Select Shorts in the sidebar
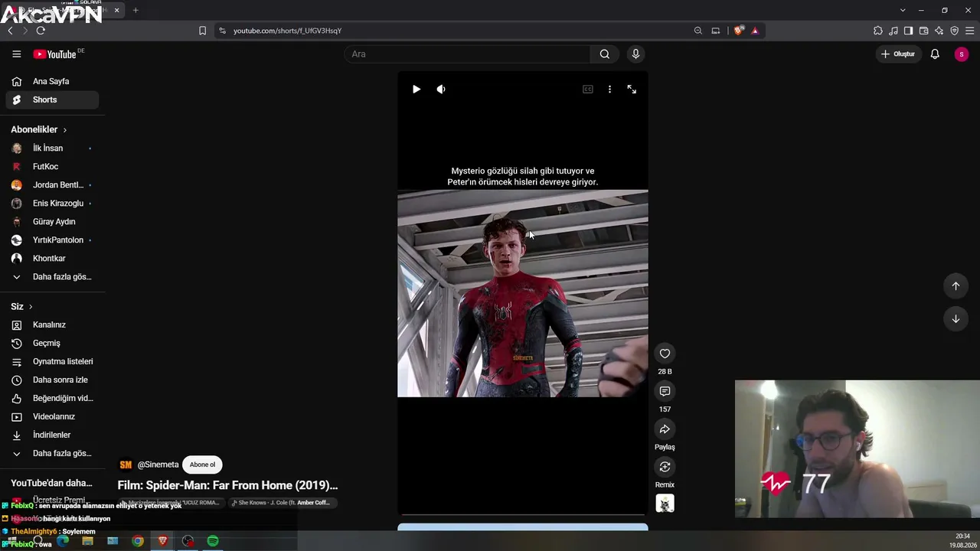980x551 pixels. click(52, 99)
